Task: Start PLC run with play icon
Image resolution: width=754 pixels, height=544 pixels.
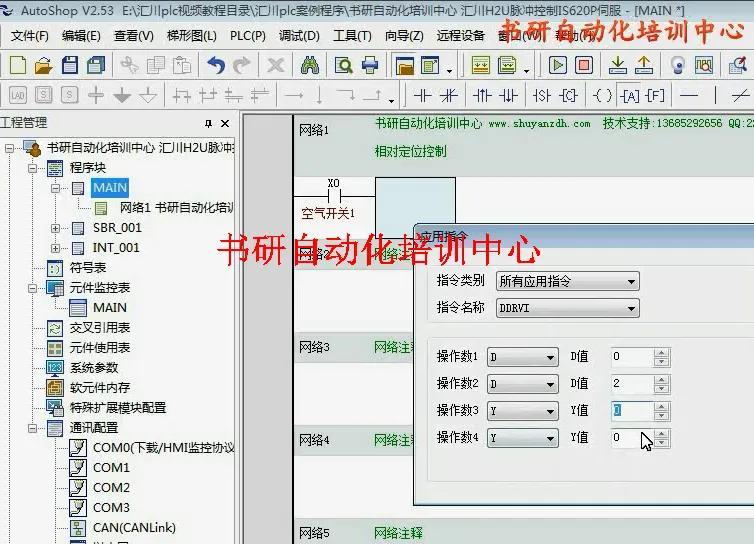Action: click(x=558, y=65)
